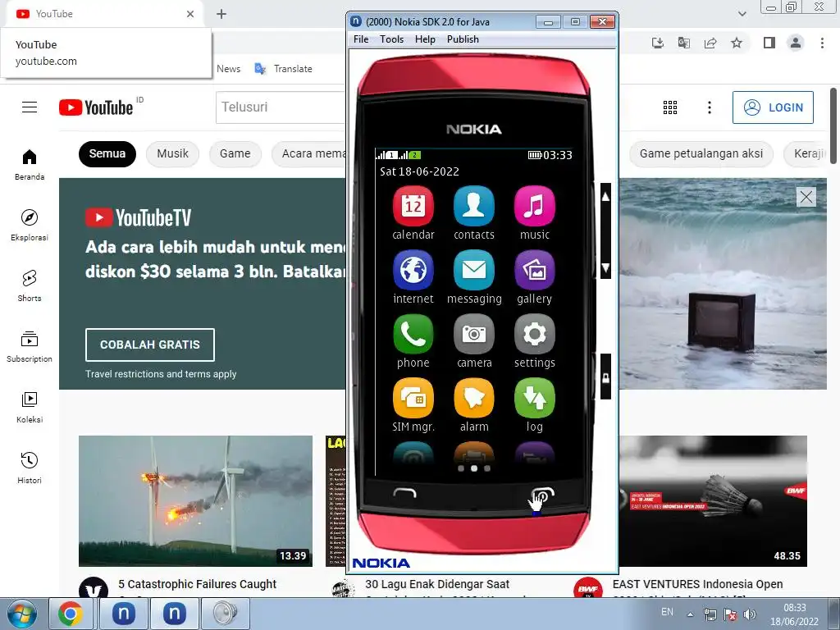Open the messaging app on Nokia phone
Viewport: 840px width, 630px height.
[473, 271]
